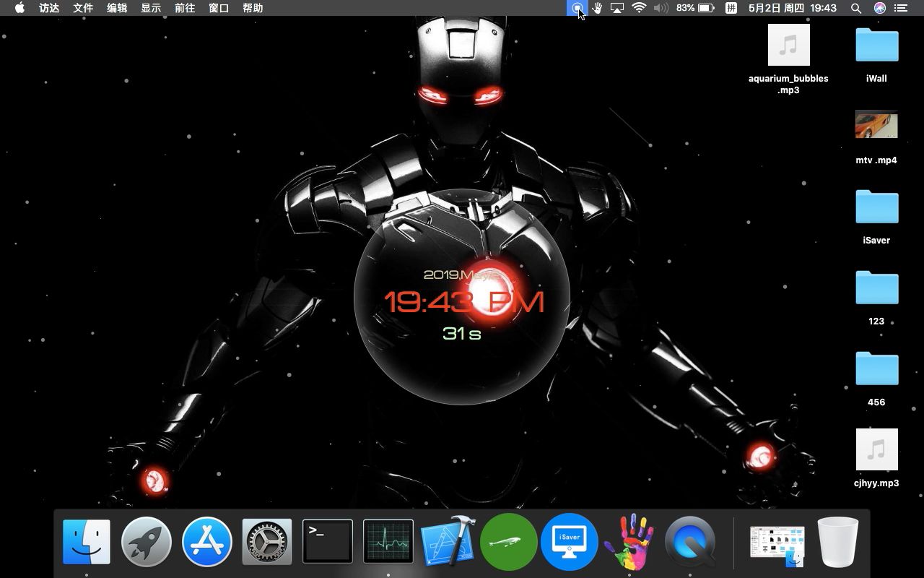Open the 帮助 menu

pyautogui.click(x=253, y=8)
